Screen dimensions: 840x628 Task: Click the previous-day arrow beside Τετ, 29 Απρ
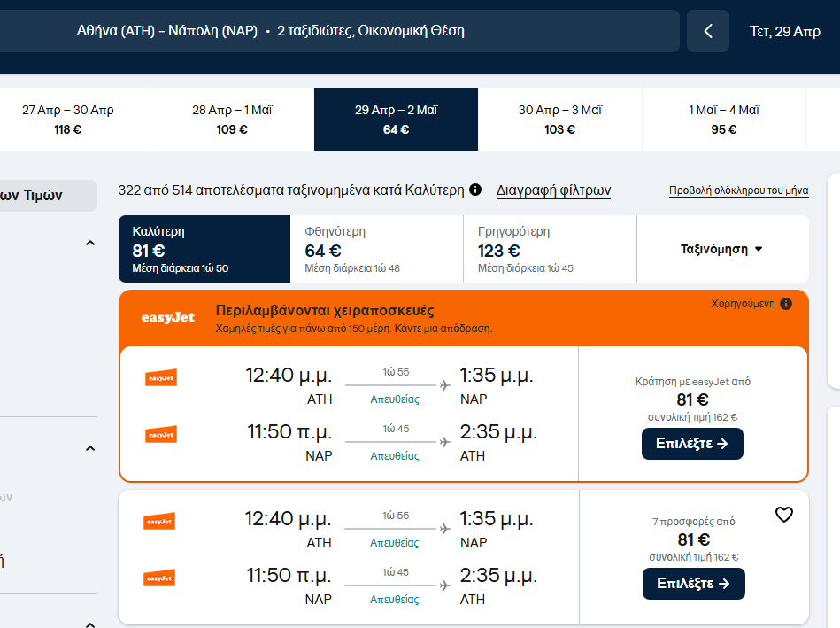point(707,32)
